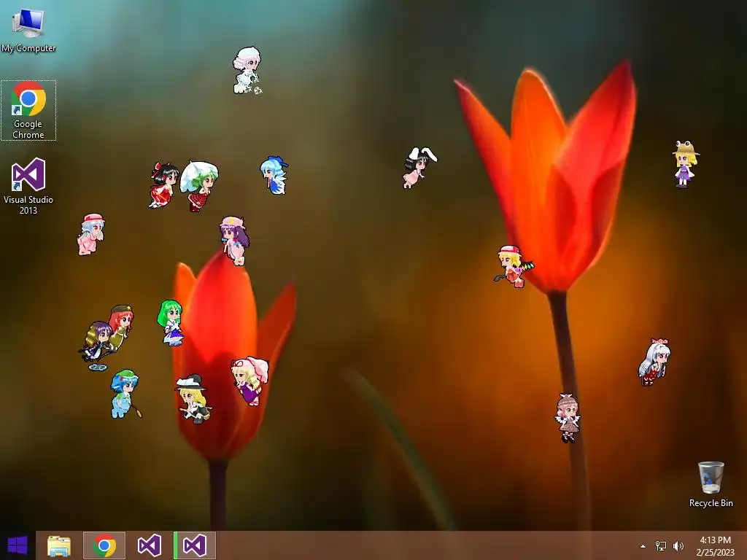
Task: Click the blonde mascot with pink parasol
Action: pyautogui.click(x=249, y=381)
